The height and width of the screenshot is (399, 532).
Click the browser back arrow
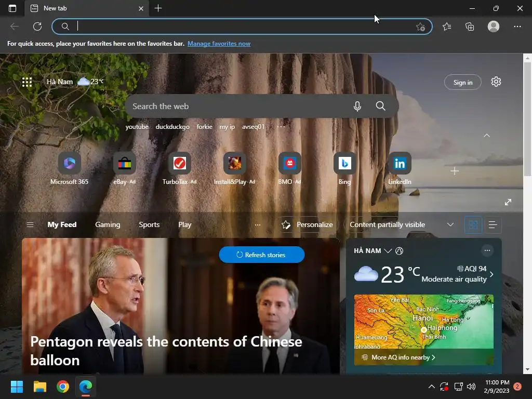tap(14, 26)
